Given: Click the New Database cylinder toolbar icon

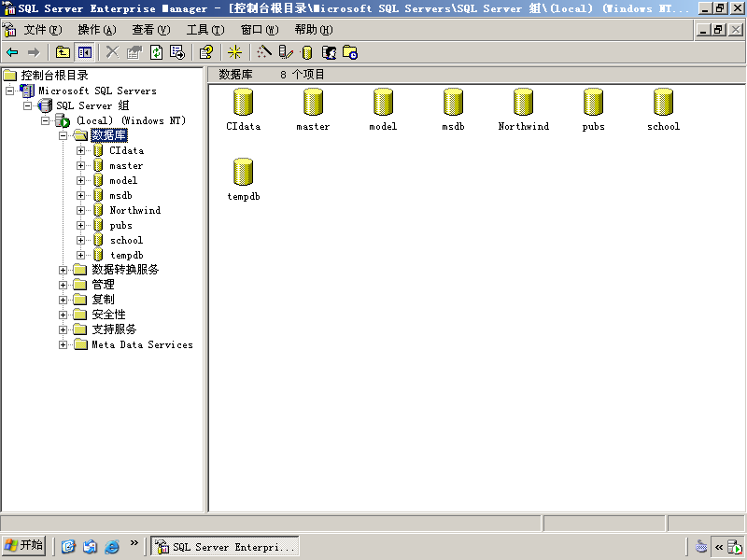Looking at the screenshot, I should 307,52.
